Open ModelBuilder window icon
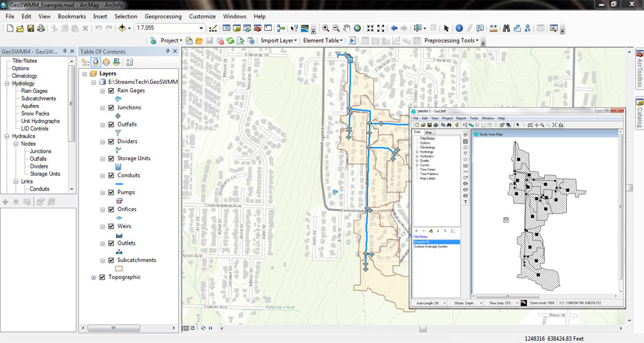The width and height of the screenshot is (644, 343). coord(281,28)
